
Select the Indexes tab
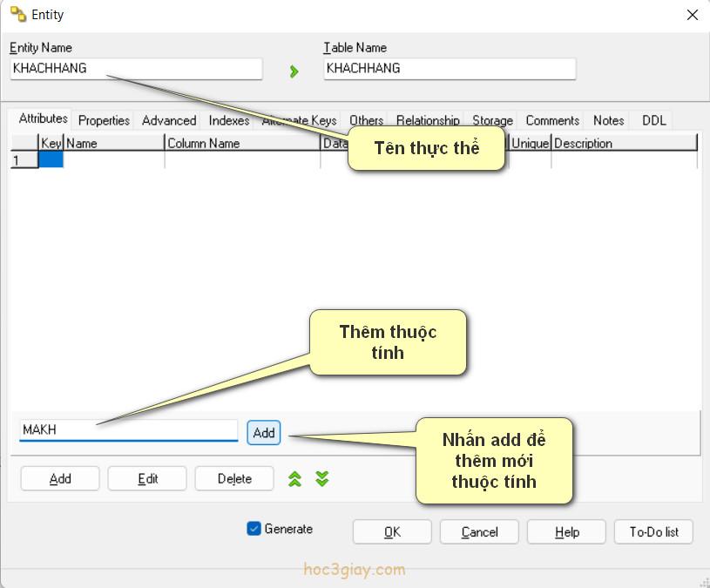click(228, 120)
